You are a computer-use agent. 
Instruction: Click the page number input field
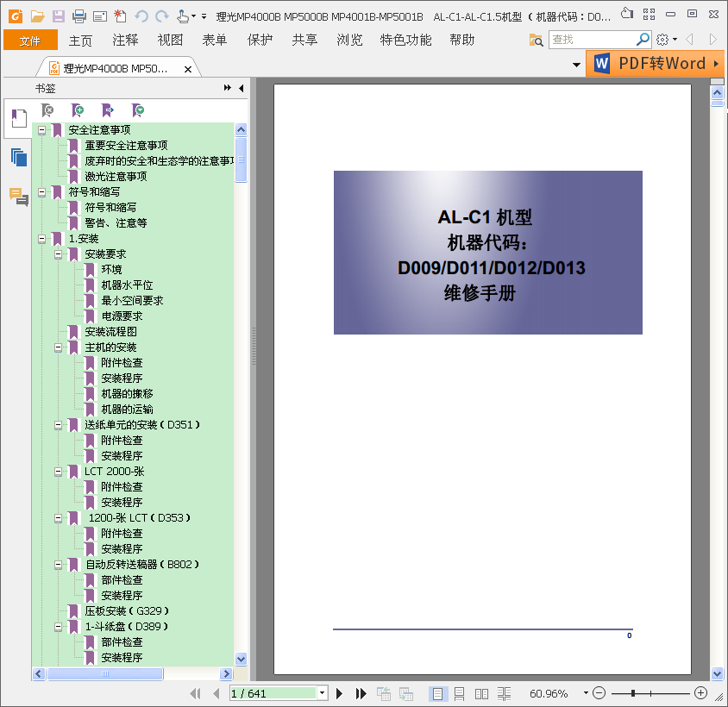point(273,693)
